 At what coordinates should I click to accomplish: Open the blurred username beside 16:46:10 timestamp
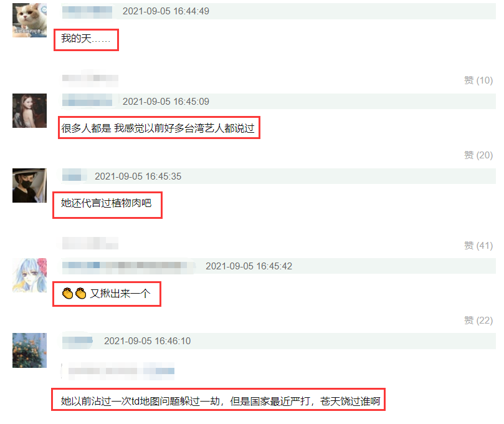pyautogui.click(x=77, y=340)
